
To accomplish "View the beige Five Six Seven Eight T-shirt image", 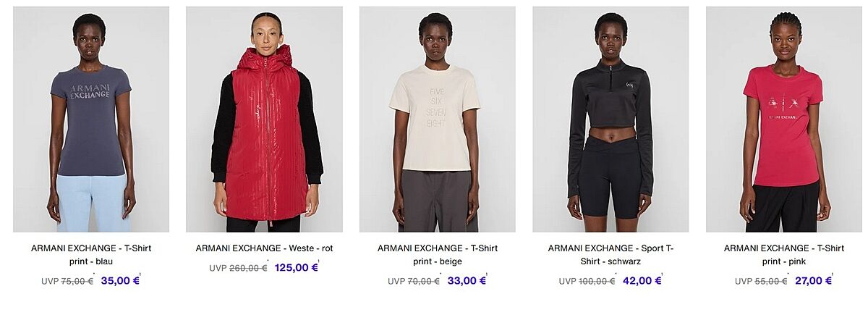I will [438, 119].
